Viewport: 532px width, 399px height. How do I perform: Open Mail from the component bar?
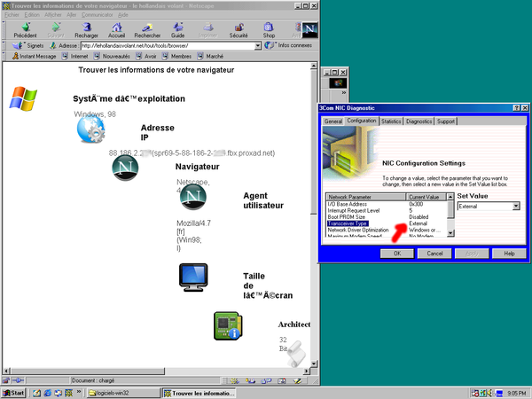coord(251,380)
